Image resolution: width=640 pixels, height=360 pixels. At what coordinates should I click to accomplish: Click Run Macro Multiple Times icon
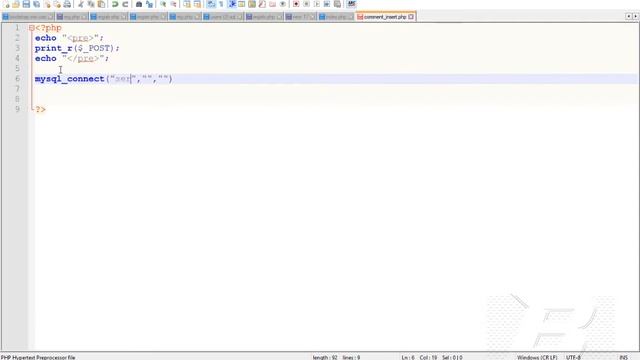[327, 4]
